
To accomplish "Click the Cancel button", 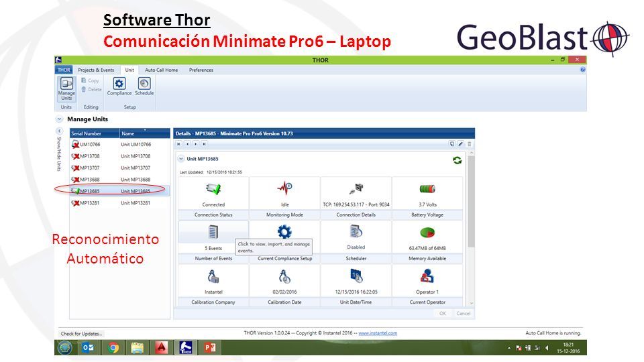I will coord(464,313).
